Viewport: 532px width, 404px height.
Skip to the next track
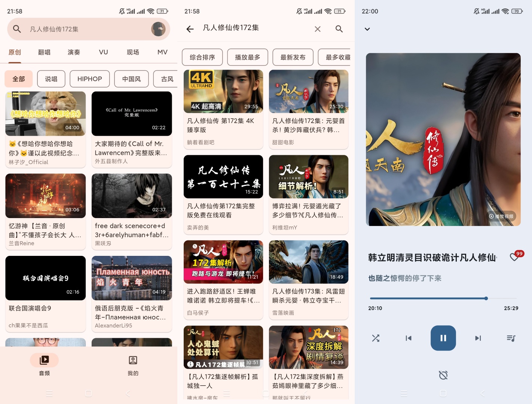coord(478,338)
